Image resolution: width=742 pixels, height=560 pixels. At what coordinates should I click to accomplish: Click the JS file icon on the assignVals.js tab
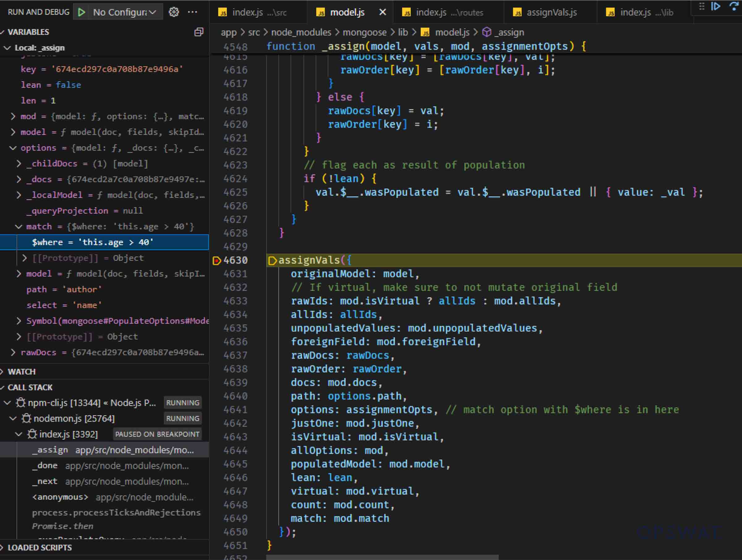(518, 12)
